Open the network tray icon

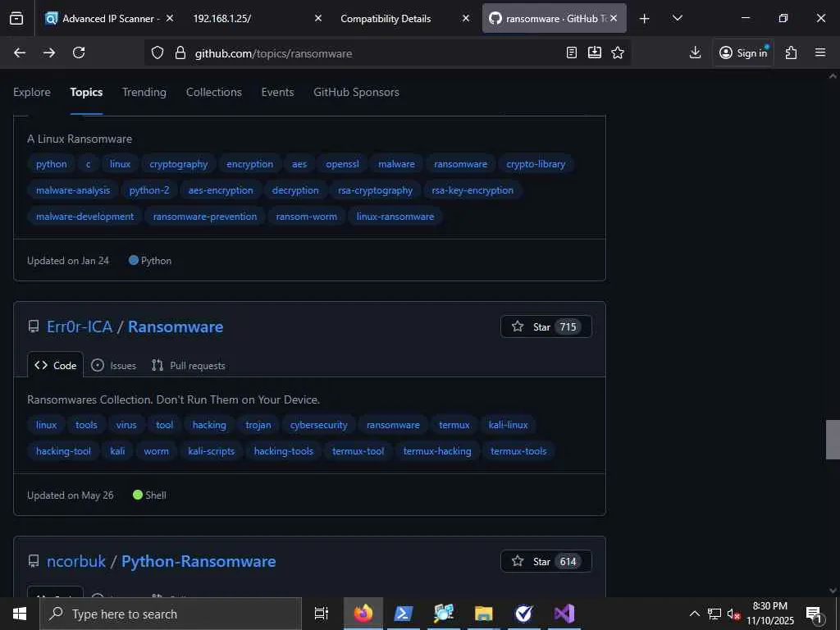(x=714, y=614)
